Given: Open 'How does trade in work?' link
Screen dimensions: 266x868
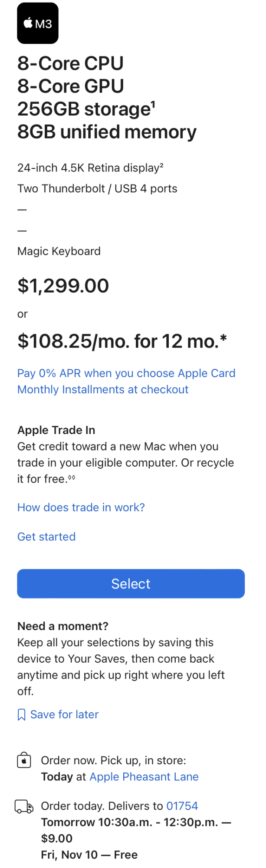Looking at the screenshot, I should point(81,507).
